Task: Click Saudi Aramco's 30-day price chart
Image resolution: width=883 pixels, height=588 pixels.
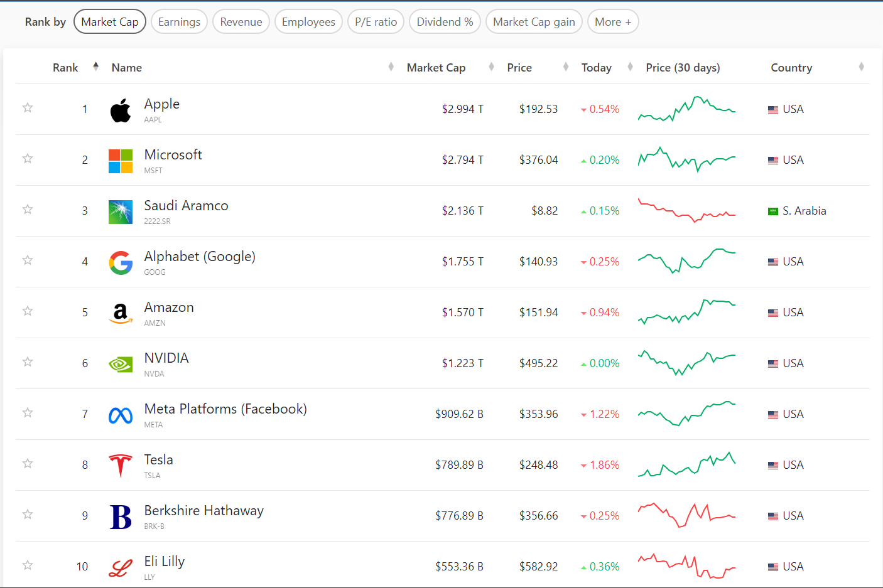Action: tap(686, 210)
